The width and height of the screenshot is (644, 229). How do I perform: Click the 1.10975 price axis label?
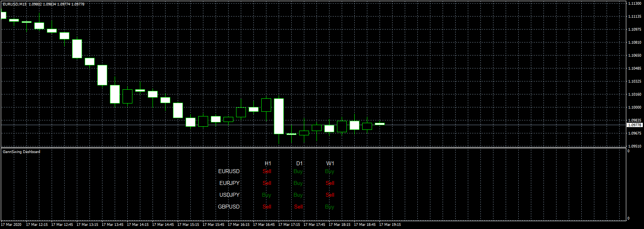[x=634, y=30]
